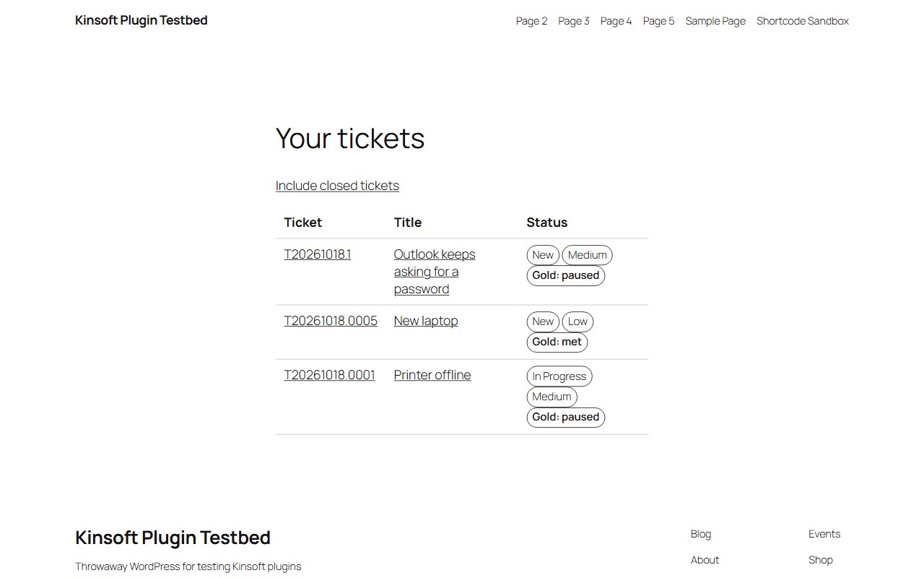Click the New badge on the New laptop ticket
Viewport: 924px width, 578px height.
pos(543,322)
